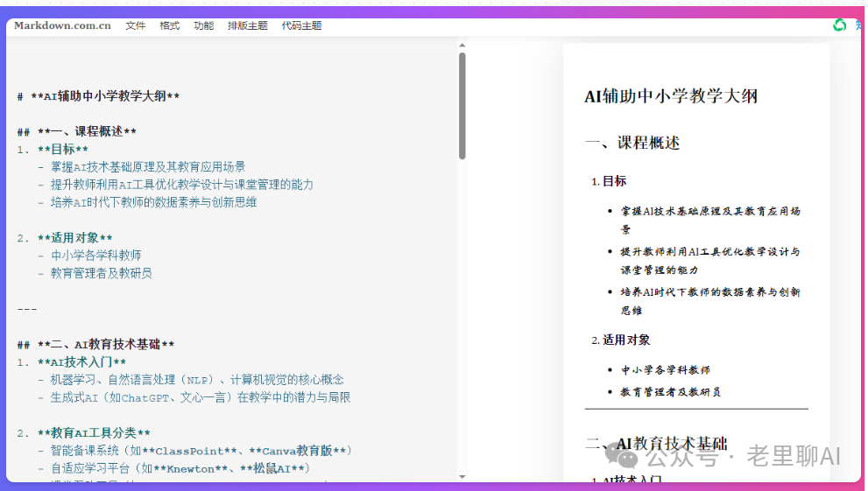Click the WeChat logo in the watermark

click(x=626, y=457)
